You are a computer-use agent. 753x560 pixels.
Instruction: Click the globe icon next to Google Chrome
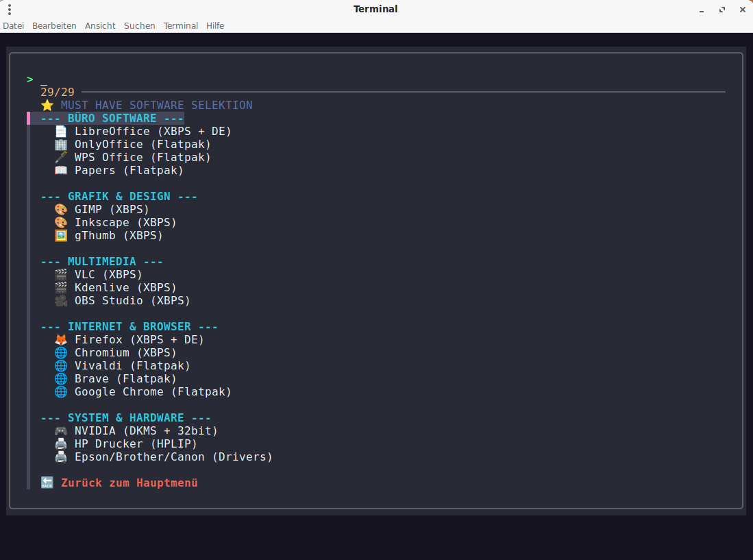pos(61,391)
